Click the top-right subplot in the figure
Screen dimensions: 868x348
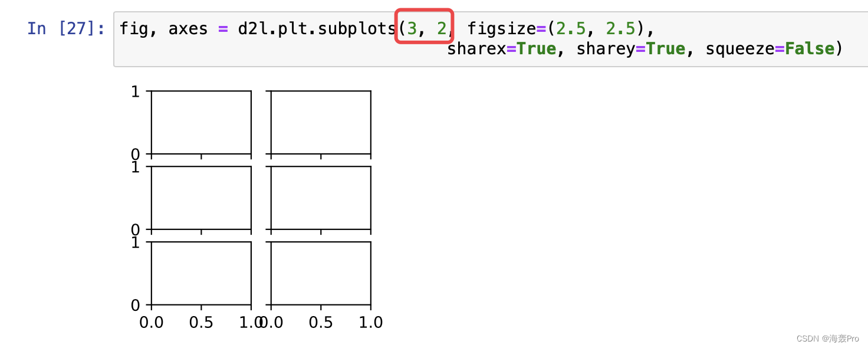click(x=321, y=122)
